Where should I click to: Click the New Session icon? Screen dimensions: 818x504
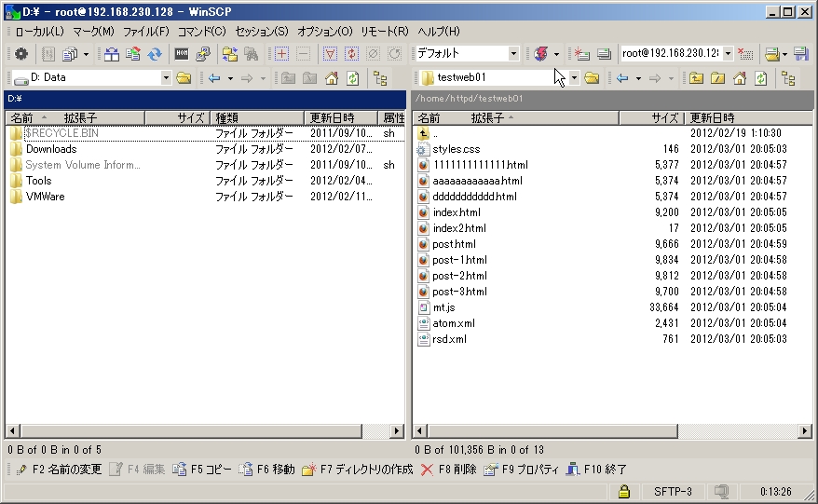click(581, 53)
